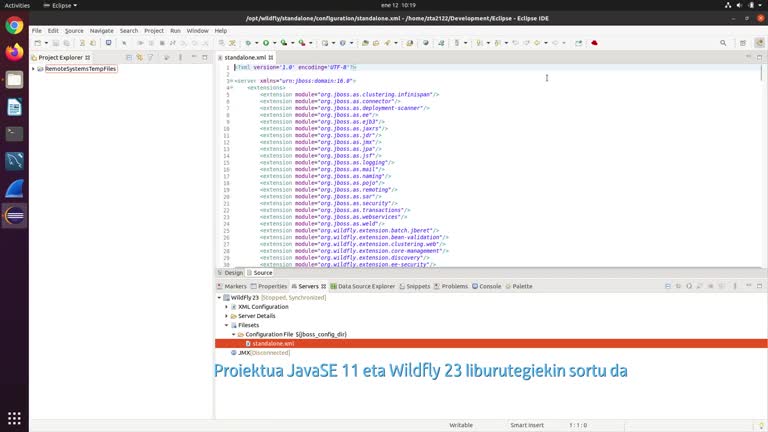Maximize the Servers view panel
Screen dimensions: 768x432
[x=759, y=286]
